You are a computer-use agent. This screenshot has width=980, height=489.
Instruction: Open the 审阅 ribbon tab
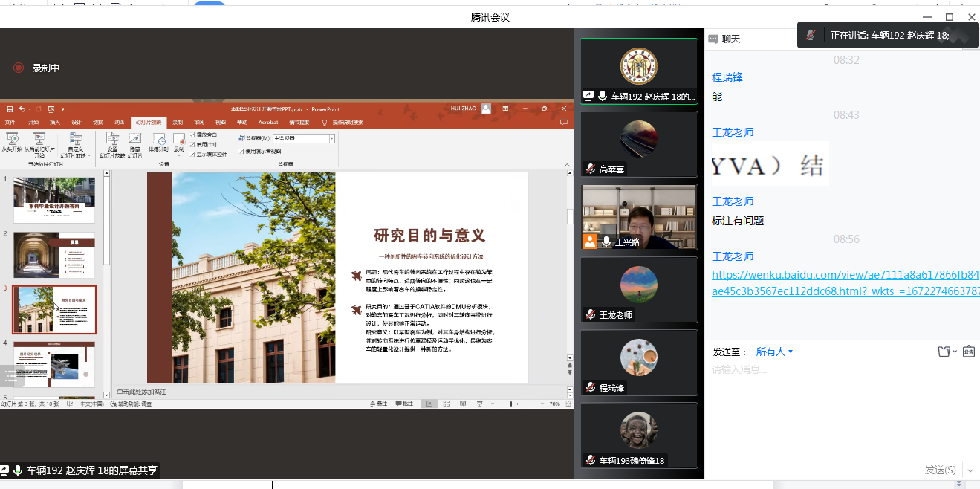click(x=199, y=122)
